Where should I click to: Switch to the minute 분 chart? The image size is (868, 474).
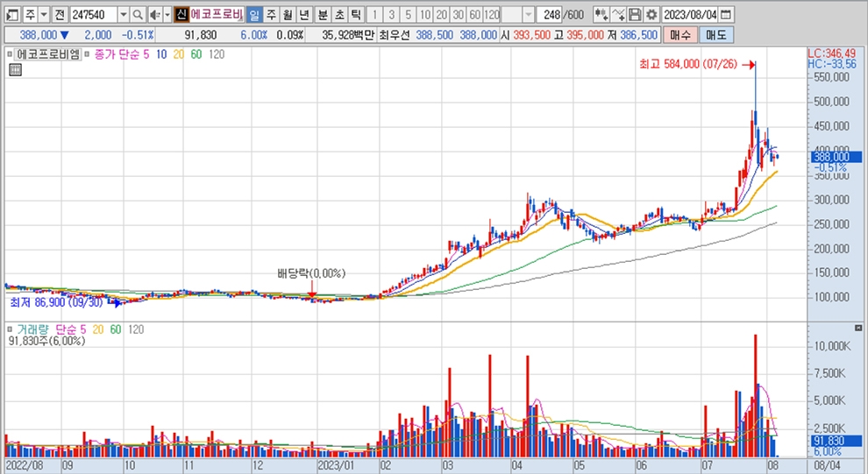[x=323, y=14]
